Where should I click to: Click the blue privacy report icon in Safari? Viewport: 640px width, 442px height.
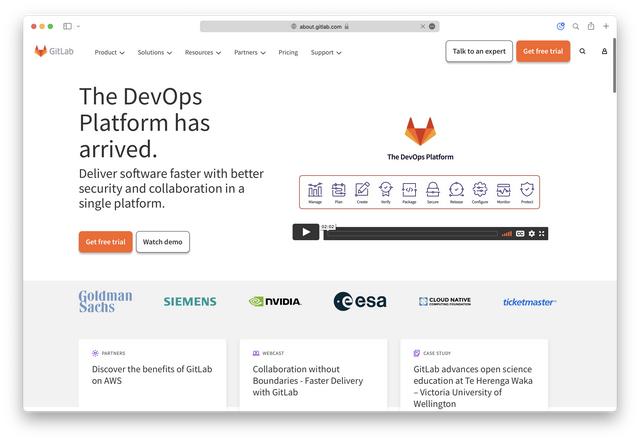[x=561, y=26]
